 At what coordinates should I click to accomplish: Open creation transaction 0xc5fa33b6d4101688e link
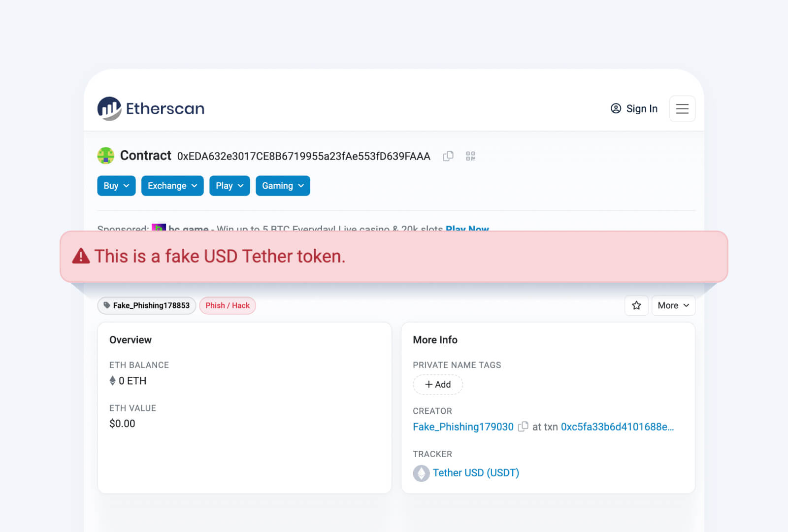tap(617, 427)
